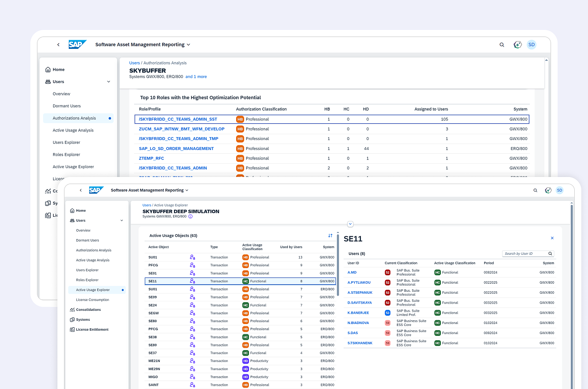
Task: Open the SD user avatar in the Active Usage Explorer window
Action: pyautogui.click(x=560, y=190)
